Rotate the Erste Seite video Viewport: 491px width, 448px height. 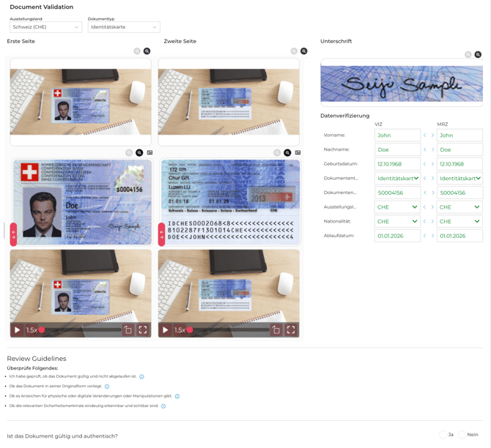tap(128, 329)
